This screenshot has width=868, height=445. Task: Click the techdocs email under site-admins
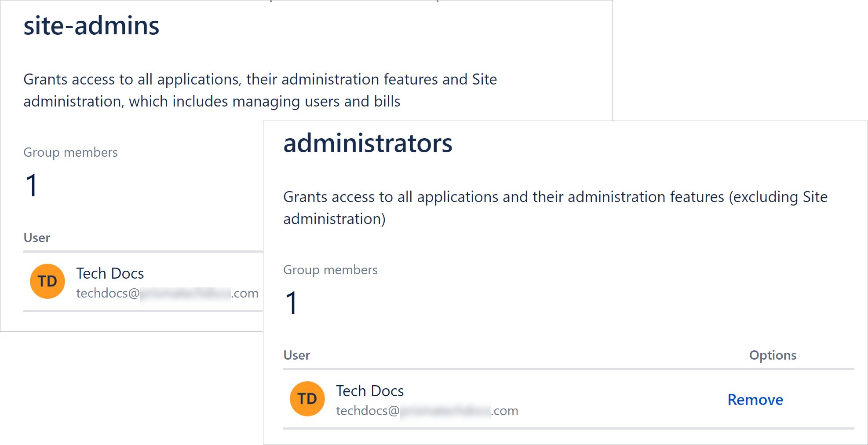(167, 294)
